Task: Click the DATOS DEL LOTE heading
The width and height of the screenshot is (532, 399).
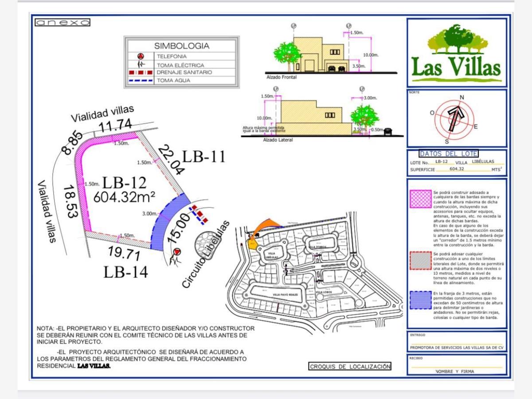Action: [449, 154]
